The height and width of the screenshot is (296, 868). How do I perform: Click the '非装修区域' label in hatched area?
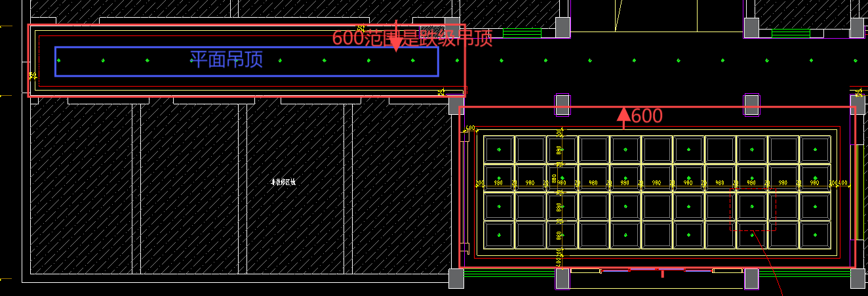[x=283, y=182]
